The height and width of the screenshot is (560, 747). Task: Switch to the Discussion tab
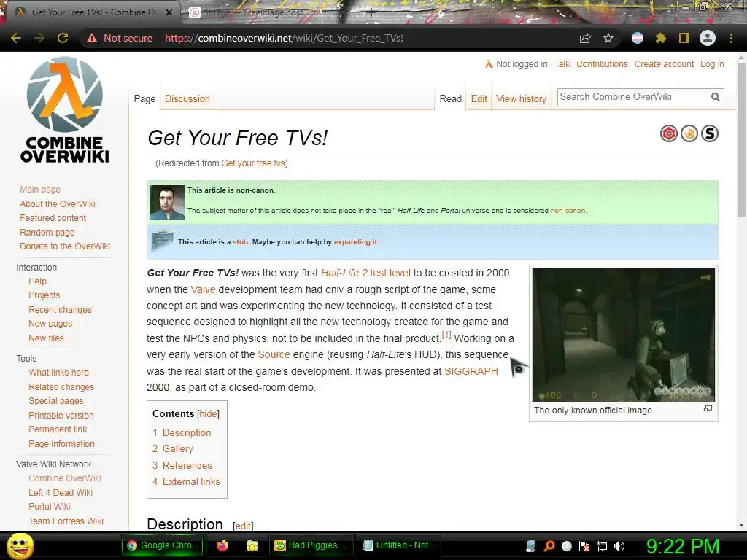187,98
